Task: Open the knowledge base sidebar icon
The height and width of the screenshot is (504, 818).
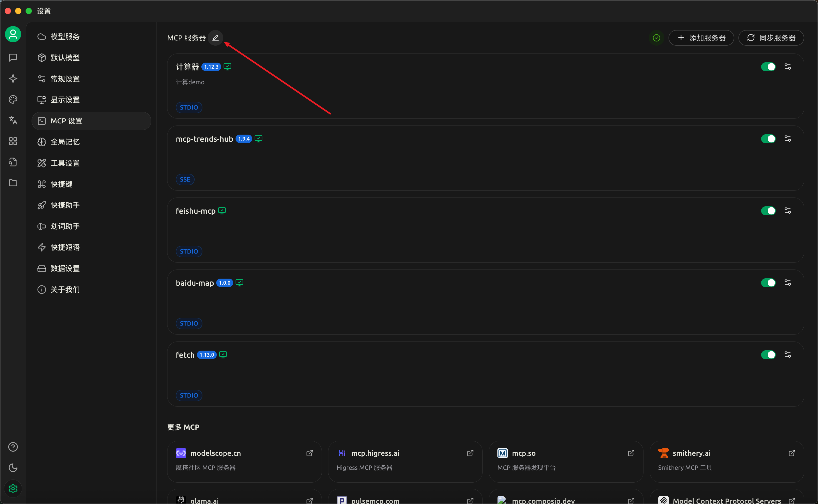Action: [13, 162]
